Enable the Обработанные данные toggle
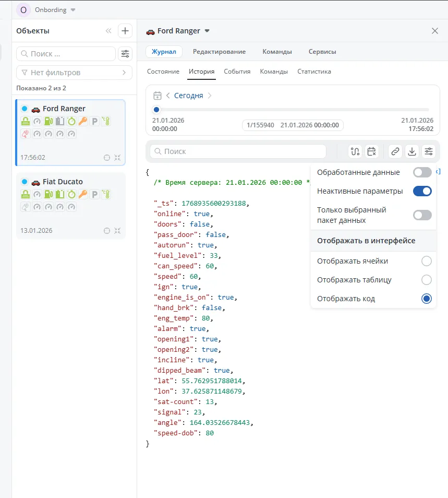Screen dimensions: 448x498 (x=422, y=172)
